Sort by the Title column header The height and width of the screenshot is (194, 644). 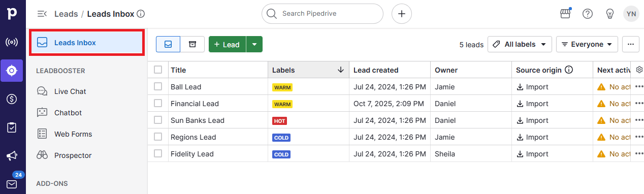(x=178, y=70)
